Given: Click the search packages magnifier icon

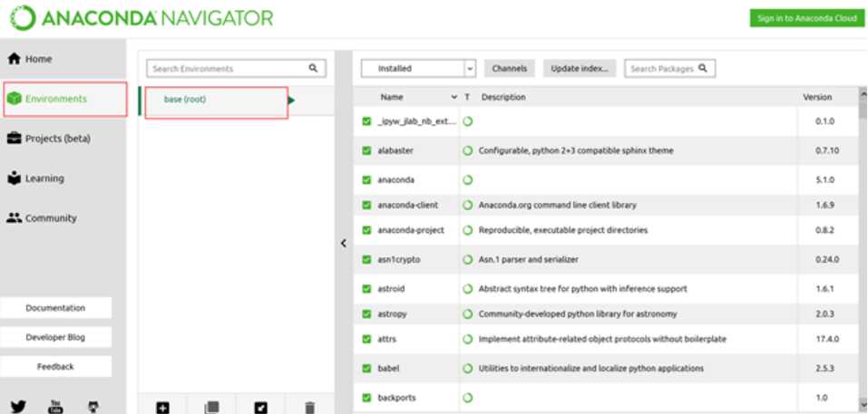Looking at the screenshot, I should click(x=703, y=68).
